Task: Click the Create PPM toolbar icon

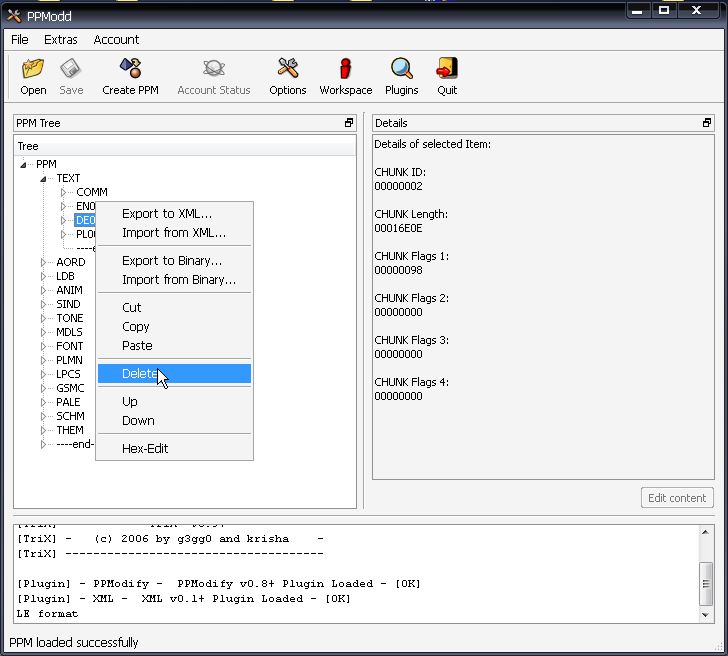Action: coord(130,68)
